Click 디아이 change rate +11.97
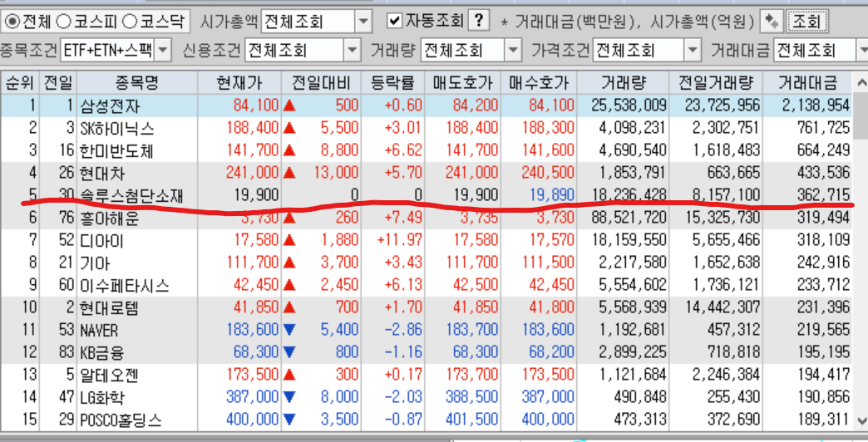 click(400, 240)
